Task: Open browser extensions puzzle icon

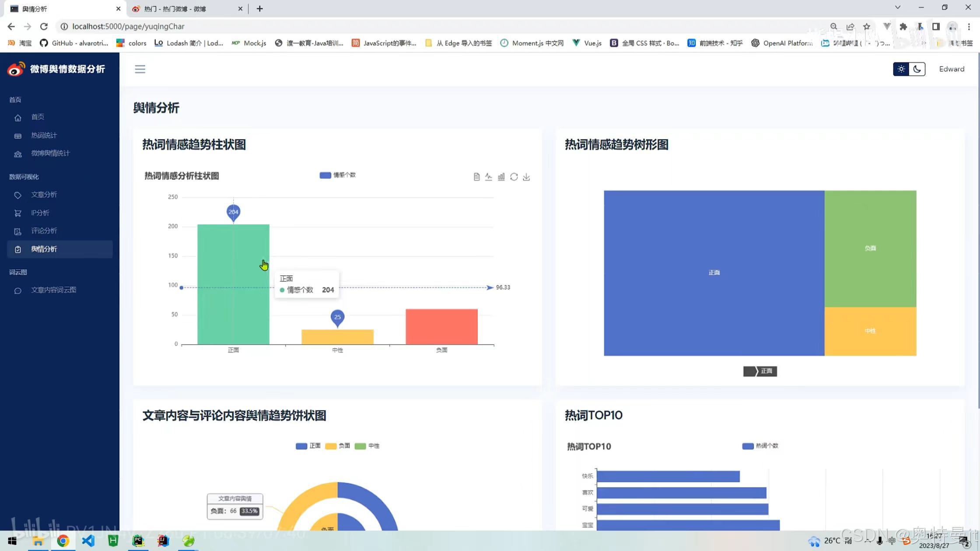Action: tap(903, 27)
